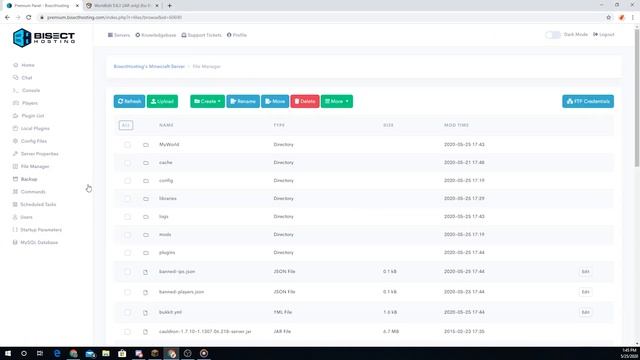The image size is (640, 360).
Task: Open Knowledgebase in the top navigation
Action: coord(156,35)
